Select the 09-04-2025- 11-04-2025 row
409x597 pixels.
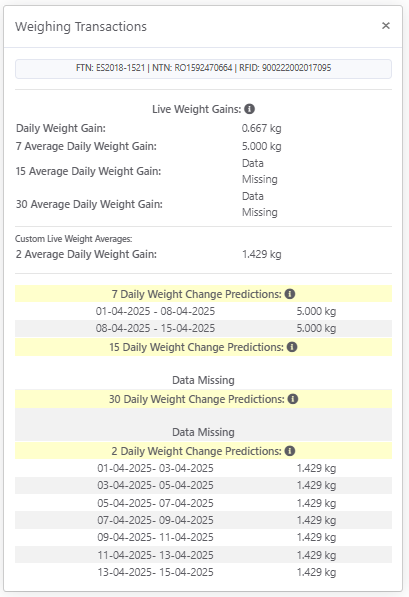click(203, 538)
